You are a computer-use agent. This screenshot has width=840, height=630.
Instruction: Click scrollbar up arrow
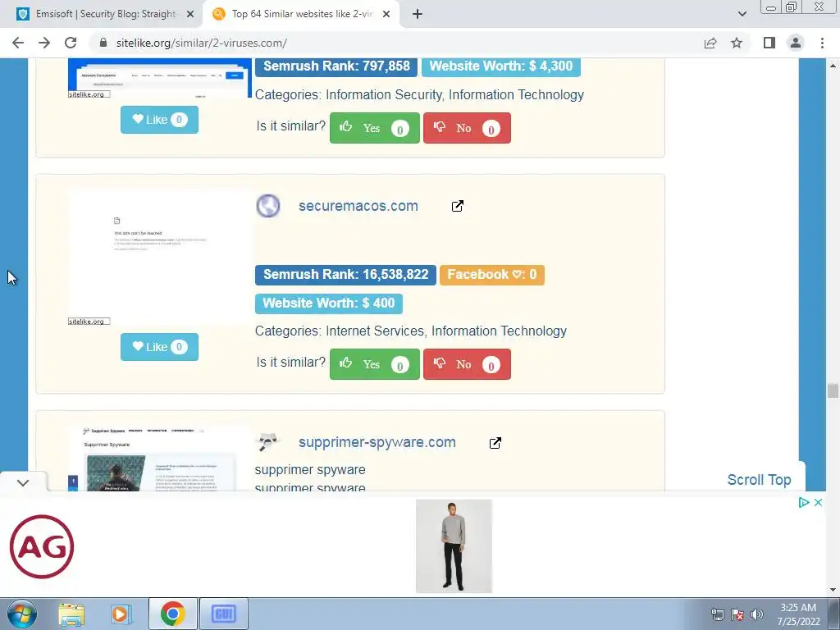point(833,66)
